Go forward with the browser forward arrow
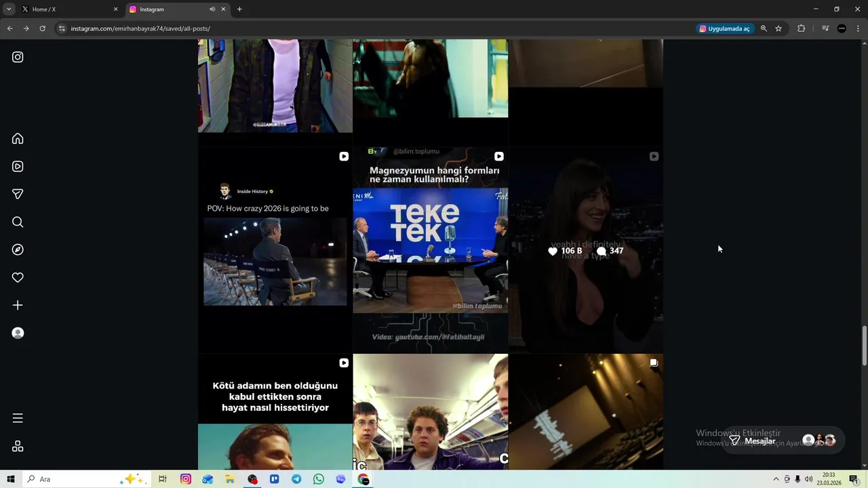 tap(26, 28)
